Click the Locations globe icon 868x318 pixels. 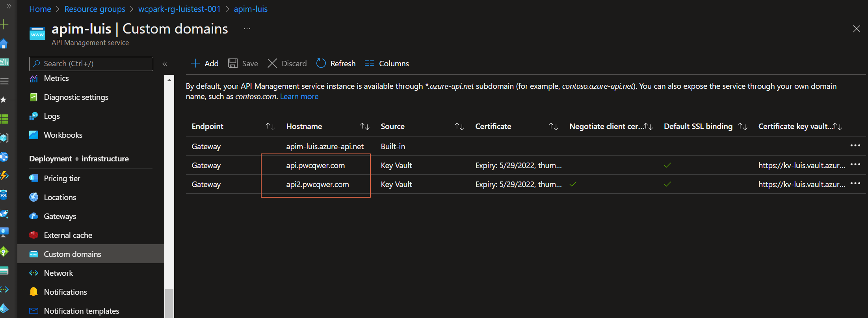pos(34,197)
